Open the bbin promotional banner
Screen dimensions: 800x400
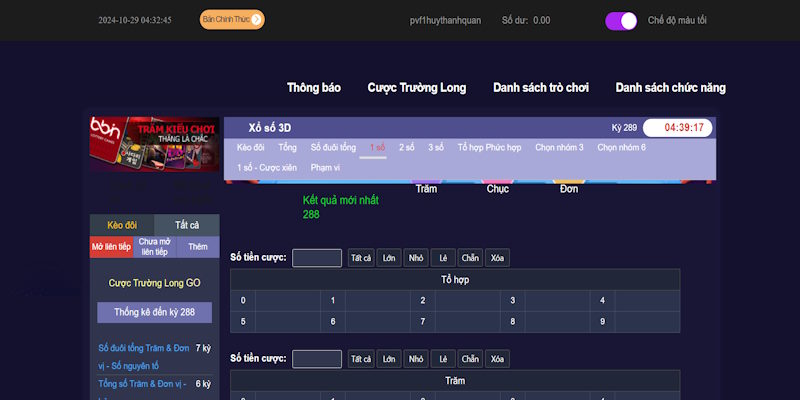[x=155, y=144]
